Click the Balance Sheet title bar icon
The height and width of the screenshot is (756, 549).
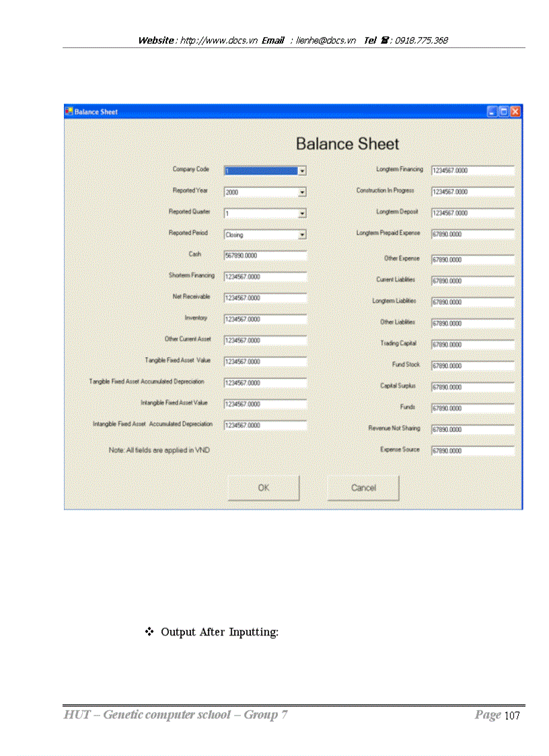click(69, 112)
